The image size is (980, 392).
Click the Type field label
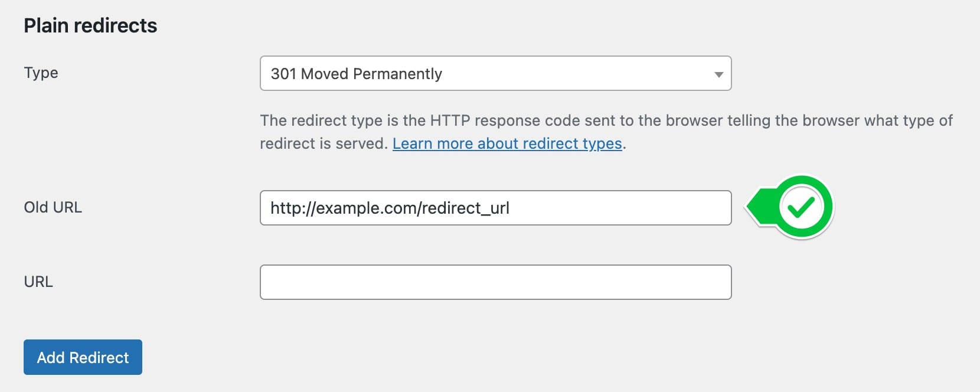tap(41, 73)
